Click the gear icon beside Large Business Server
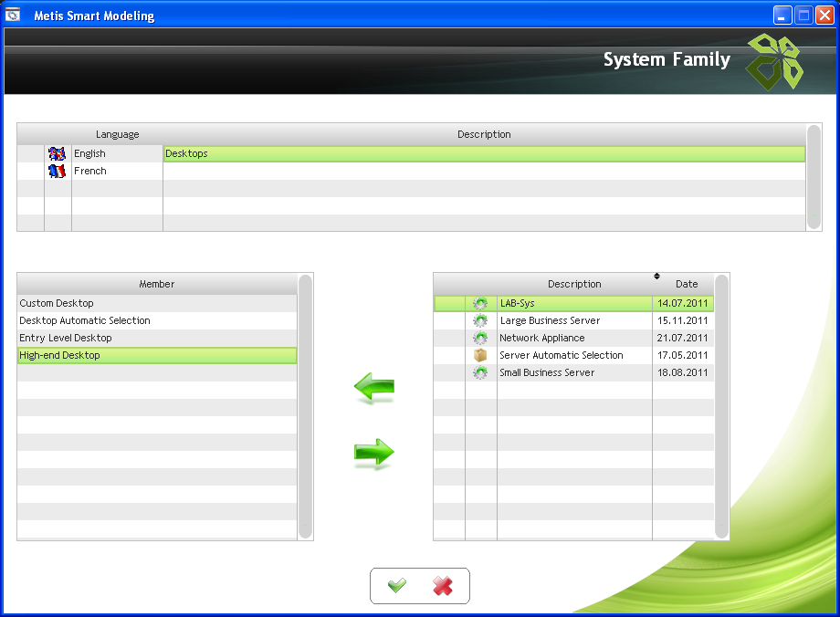 click(x=480, y=320)
